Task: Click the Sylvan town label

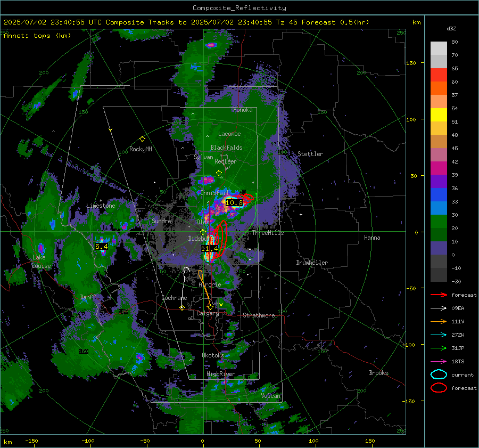Action: tap(203, 157)
